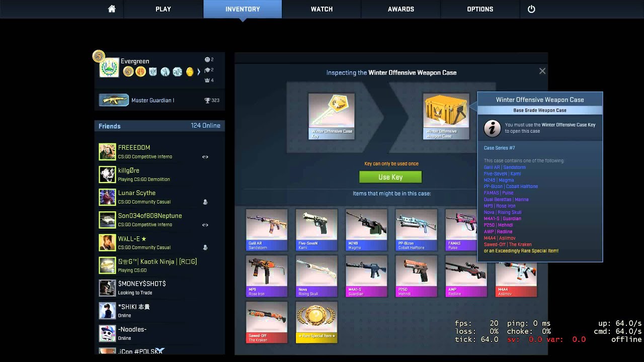644x362 pixels.
Task: Click the round light-blue soldier medal
Action: pos(165,72)
